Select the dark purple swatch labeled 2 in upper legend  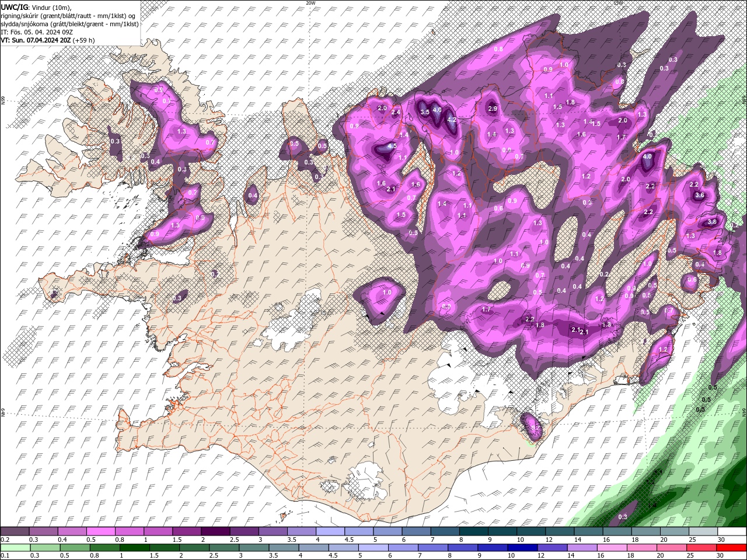(x=216, y=531)
